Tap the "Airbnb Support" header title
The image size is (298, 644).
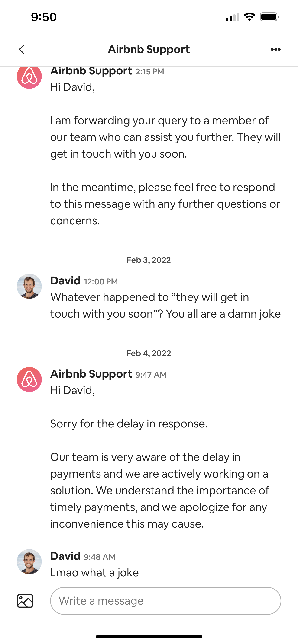coord(149,50)
